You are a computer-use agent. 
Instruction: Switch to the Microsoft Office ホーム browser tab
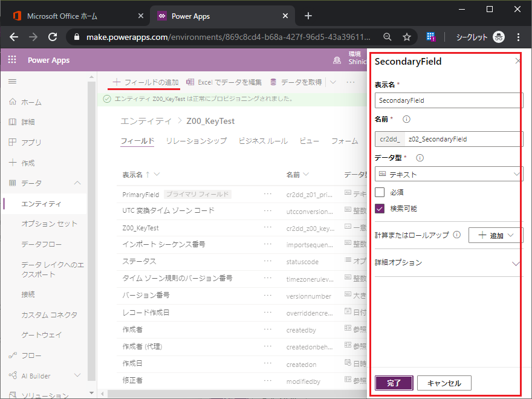point(75,16)
